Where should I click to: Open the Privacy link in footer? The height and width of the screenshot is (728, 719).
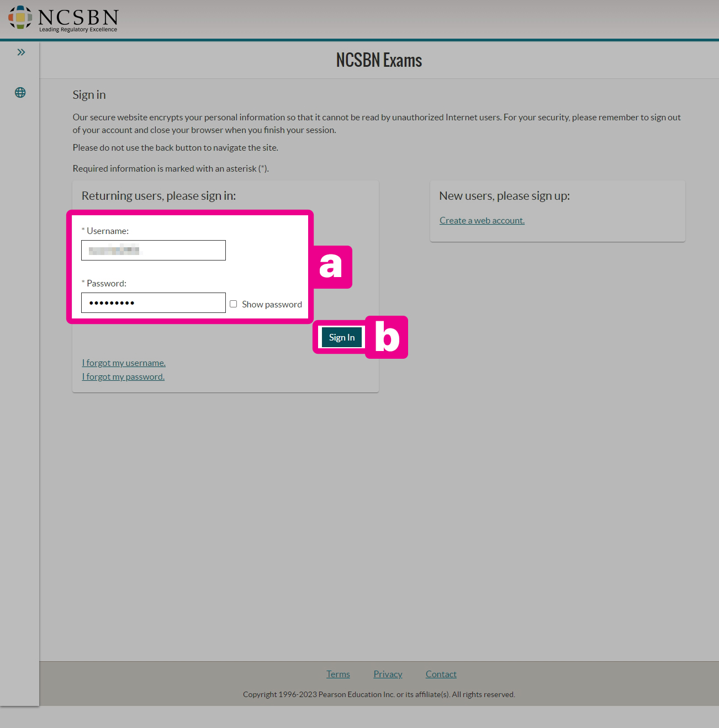(388, 674)
